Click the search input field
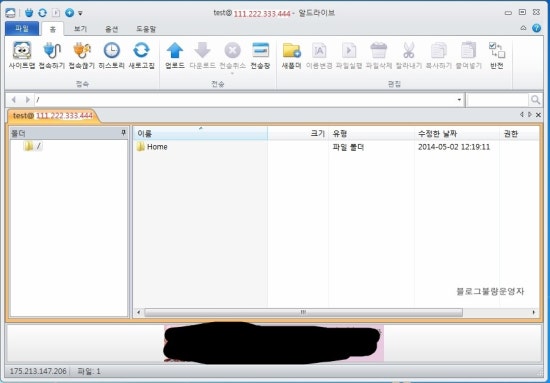This screenshot has height=383, width=550. coord(498,100)
